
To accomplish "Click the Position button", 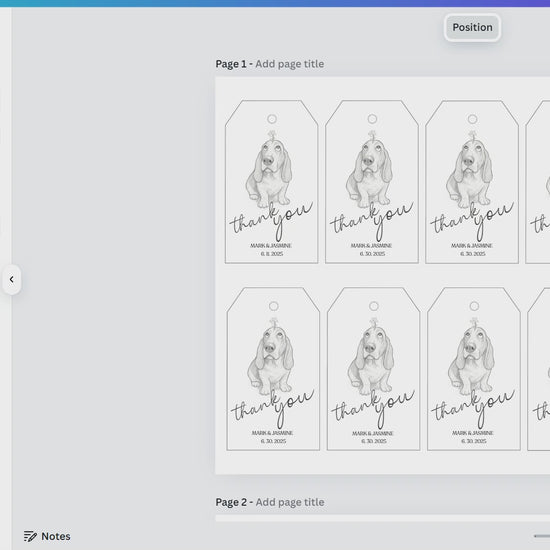I will pyautogui.click(x=472, y=27).
